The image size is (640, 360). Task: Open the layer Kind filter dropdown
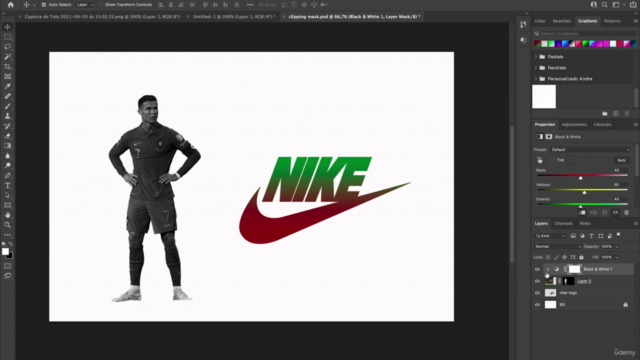click(550, 236)
